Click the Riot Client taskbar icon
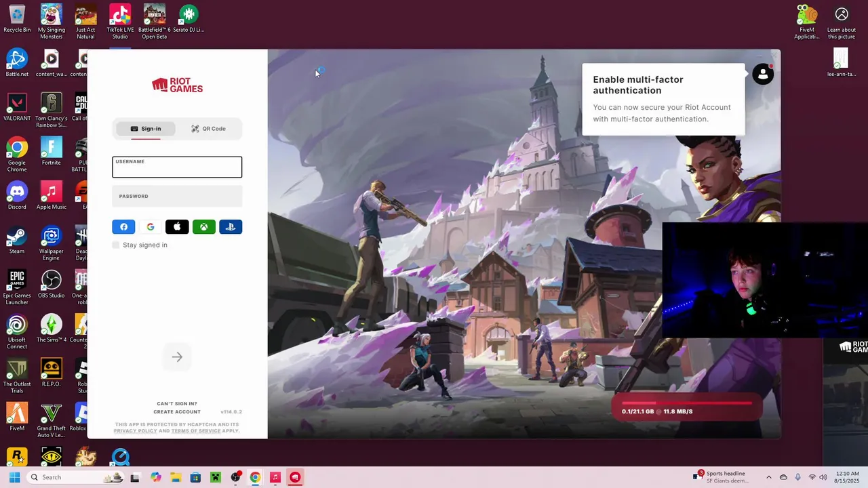 [295, 477]
